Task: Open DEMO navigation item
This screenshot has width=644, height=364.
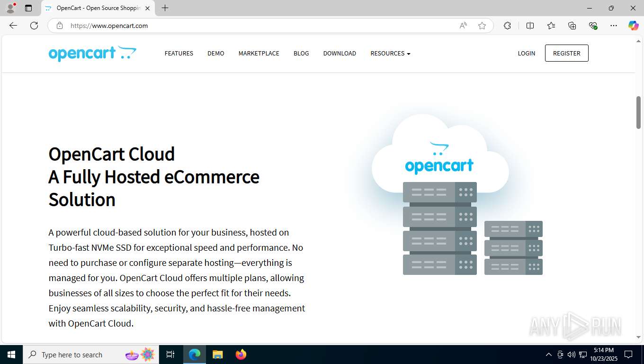Action: [x=216, y=54]
